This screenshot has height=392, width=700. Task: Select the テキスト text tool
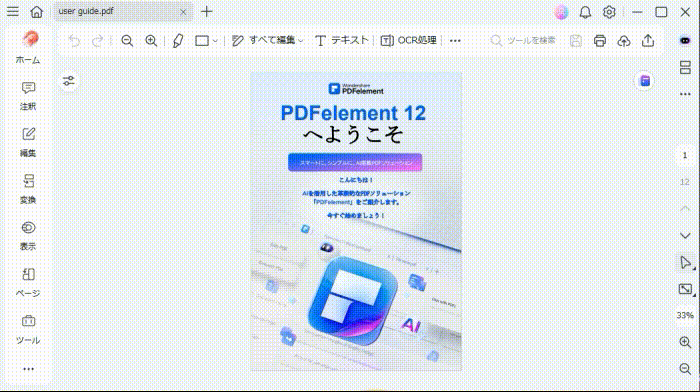[342, 41]
